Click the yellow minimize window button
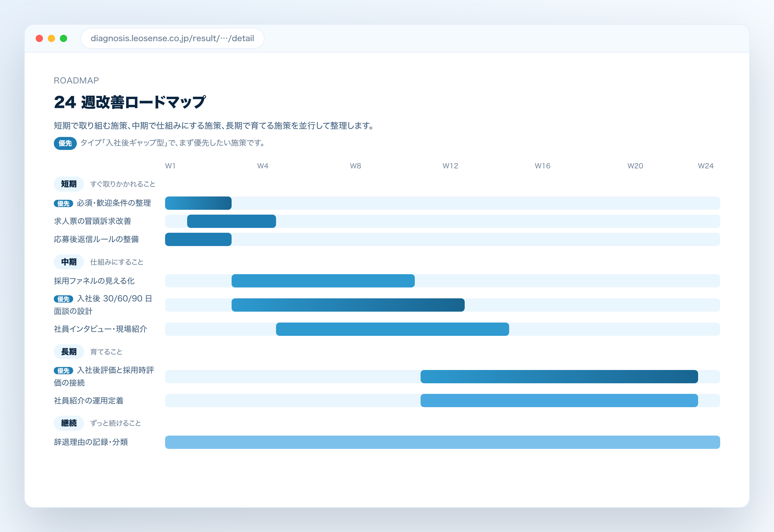 point(51,38)
